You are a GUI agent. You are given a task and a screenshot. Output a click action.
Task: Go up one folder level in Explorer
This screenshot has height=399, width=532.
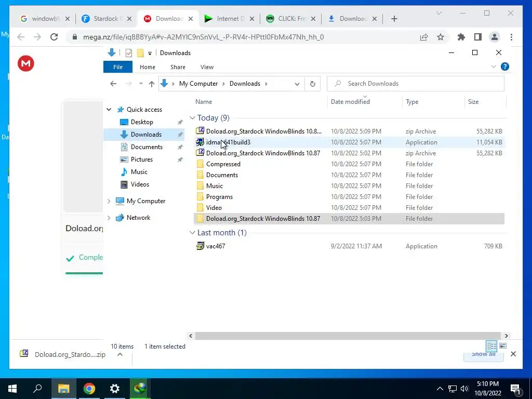(x=152, y=84)
